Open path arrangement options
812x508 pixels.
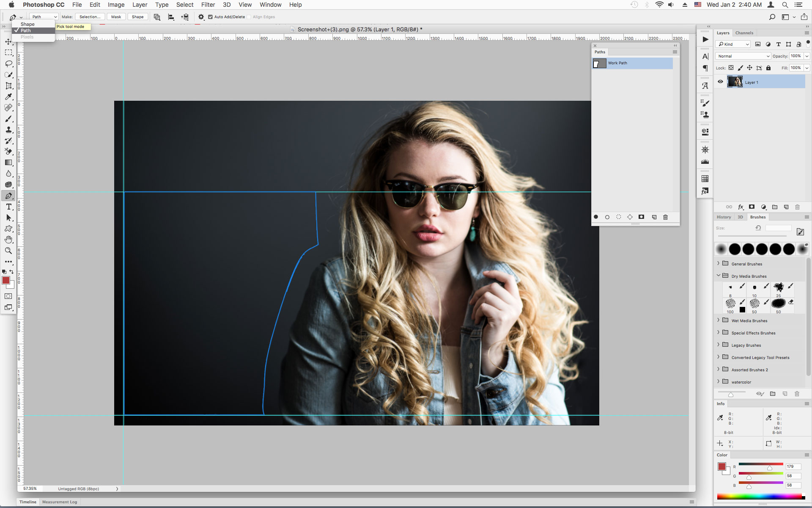click(x=185, y=17)
